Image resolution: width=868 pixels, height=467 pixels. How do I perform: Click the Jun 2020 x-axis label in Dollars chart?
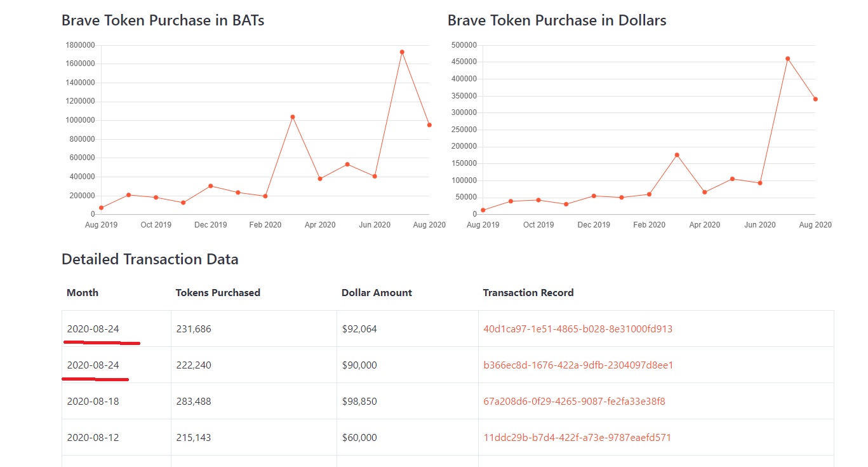[x=760, y=225]
